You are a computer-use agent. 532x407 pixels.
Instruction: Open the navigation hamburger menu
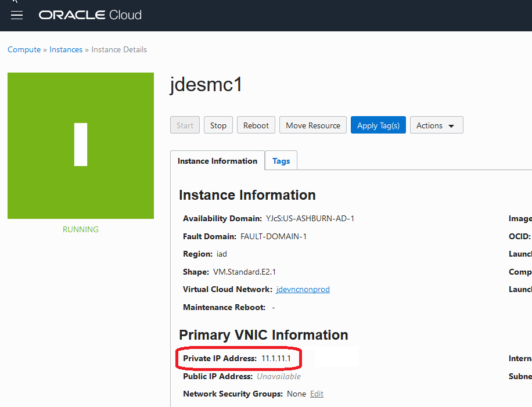(17, 15)
